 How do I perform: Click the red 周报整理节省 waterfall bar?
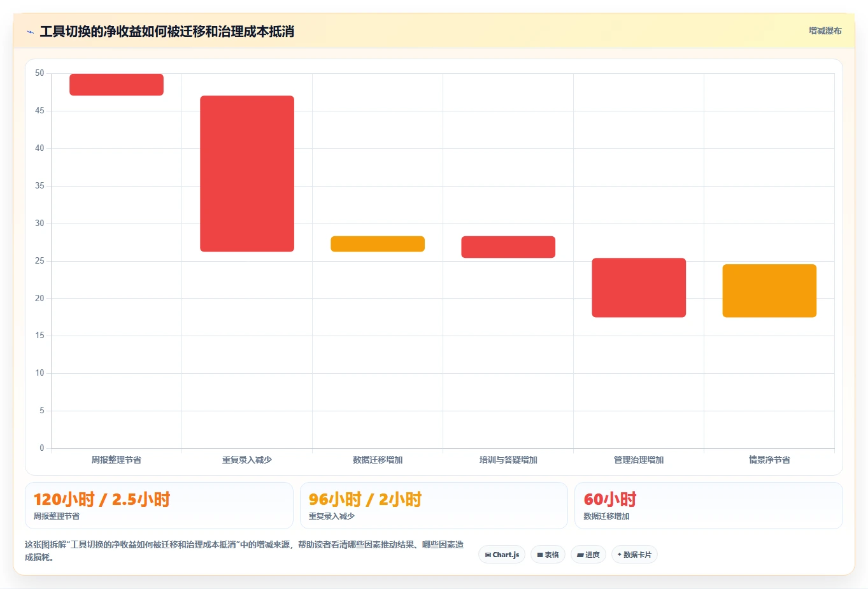(x=117, y=85)
